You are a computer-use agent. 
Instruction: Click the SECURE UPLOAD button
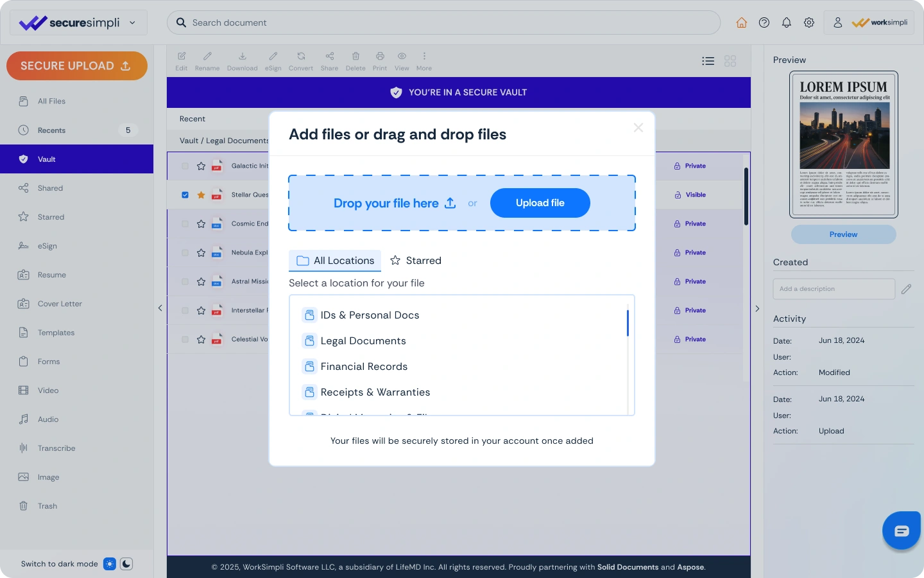click(x=77, y=66)
